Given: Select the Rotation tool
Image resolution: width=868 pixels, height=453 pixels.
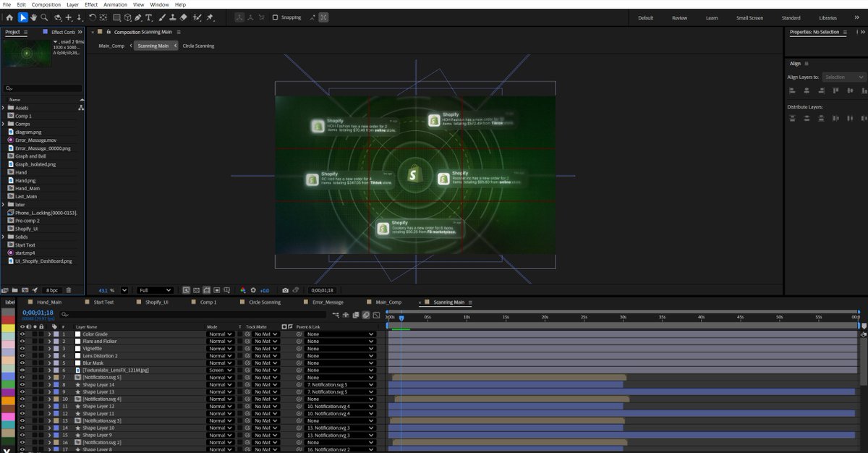Looking at the screenshot, I should click(x=92, y=17).
